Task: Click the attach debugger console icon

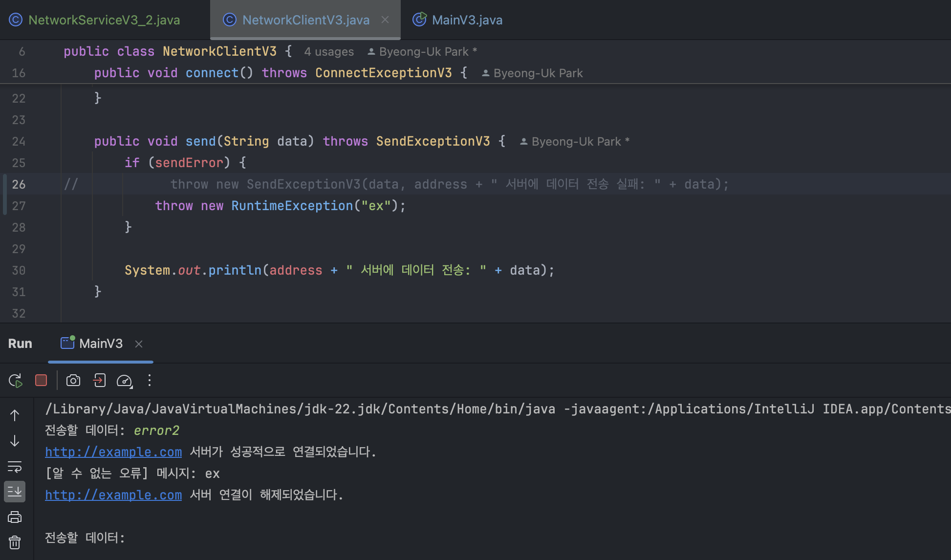Action: (x=100, y=380)
